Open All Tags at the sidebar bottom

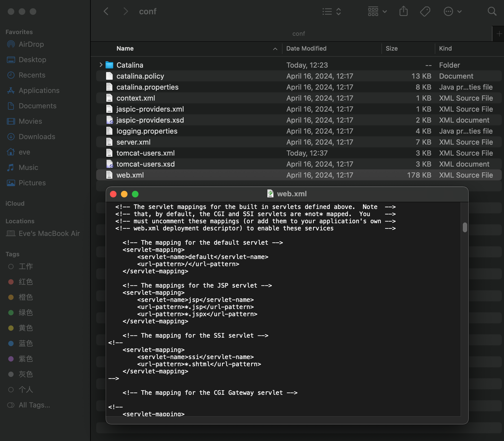[34, 405]
